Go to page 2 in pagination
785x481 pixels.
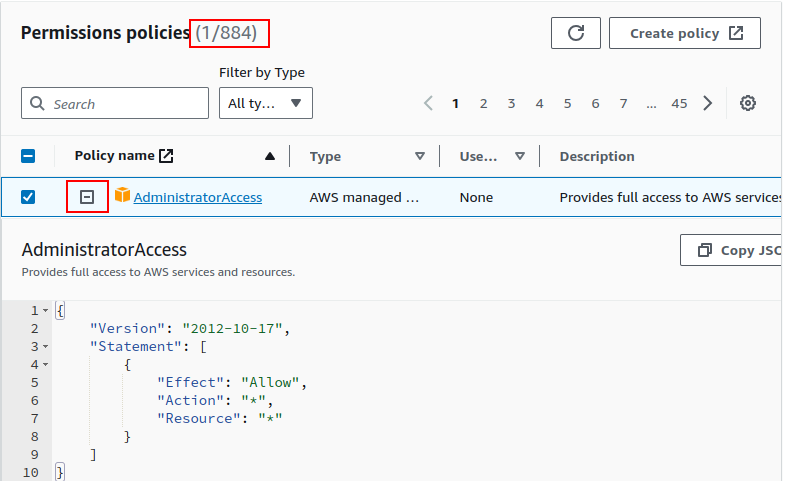point(483,104)
